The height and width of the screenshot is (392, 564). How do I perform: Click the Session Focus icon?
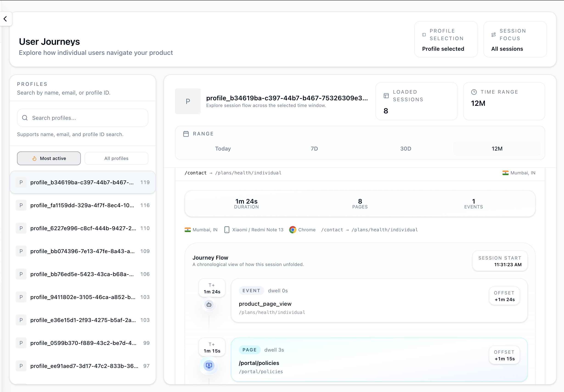(x=494, y=34)
